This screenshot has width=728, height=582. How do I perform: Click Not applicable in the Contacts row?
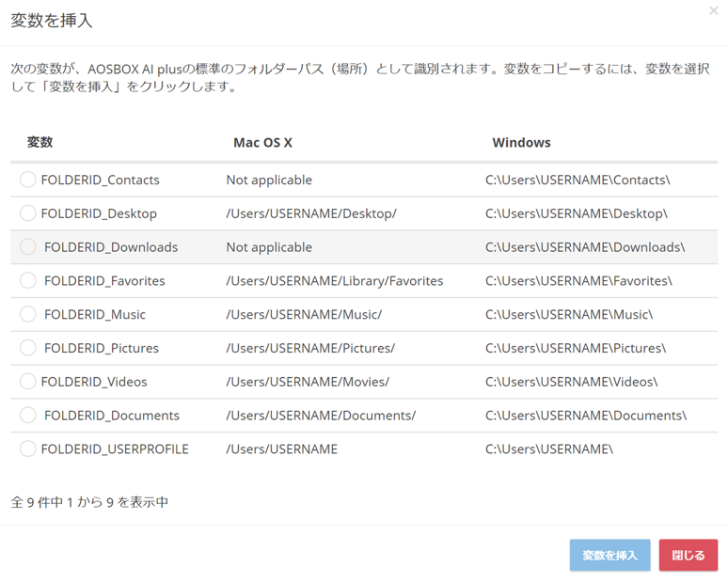coord(269,181)
